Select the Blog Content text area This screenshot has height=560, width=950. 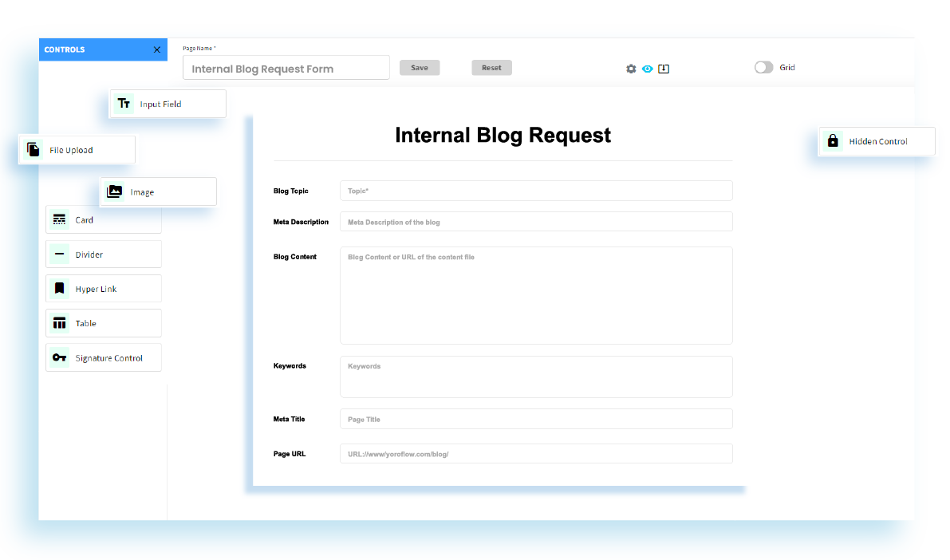pos(536,295)
